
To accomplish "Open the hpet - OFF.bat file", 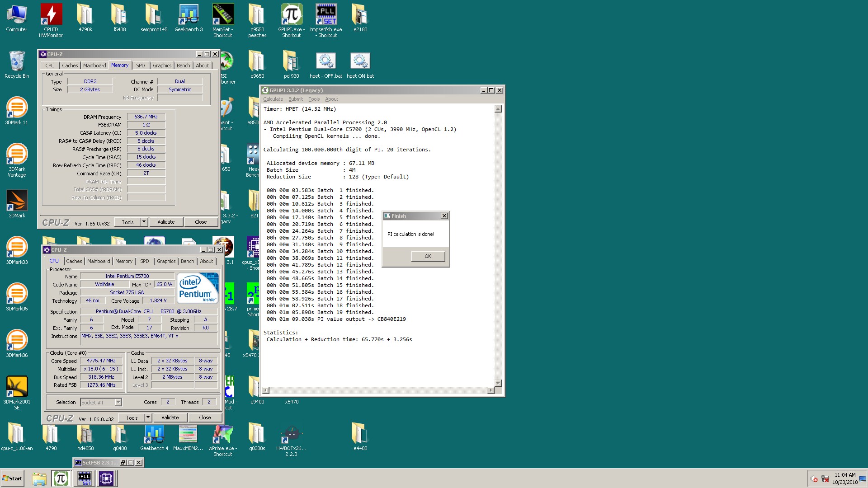I will 326,65.
